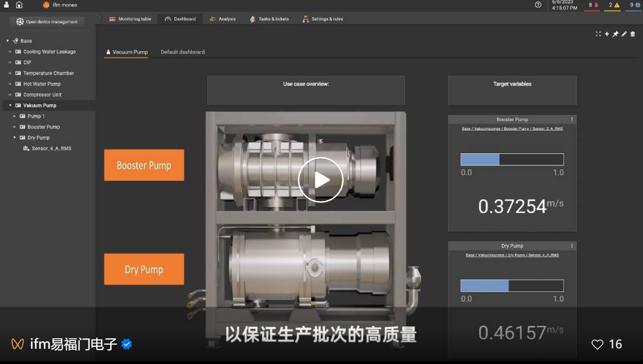Click the date and time display
The height and width of the screenshot is (364, 643).
564,5
